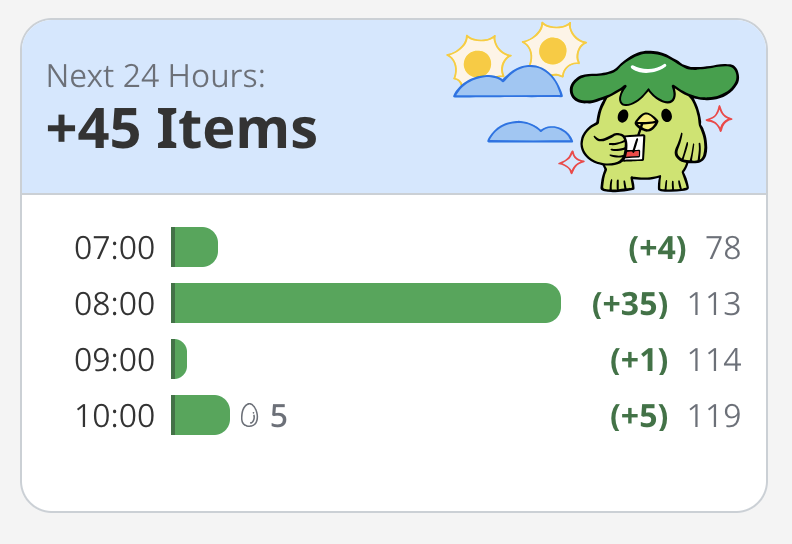The image size is (792, 544).
Task: Click the +45 Items heading
Action: point(182,129)
